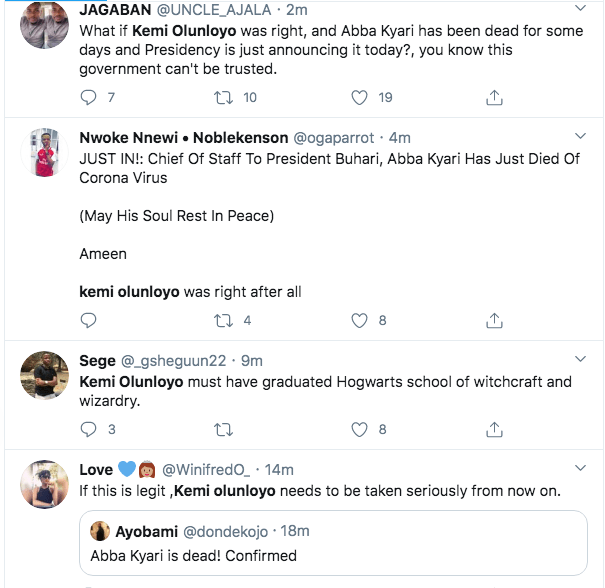The width and height of the screenshot is (605, 588).
Task: Retweet JAGABAN's tweet with 10 retweets
Action: pyautogui.click(x=225, y=97)
